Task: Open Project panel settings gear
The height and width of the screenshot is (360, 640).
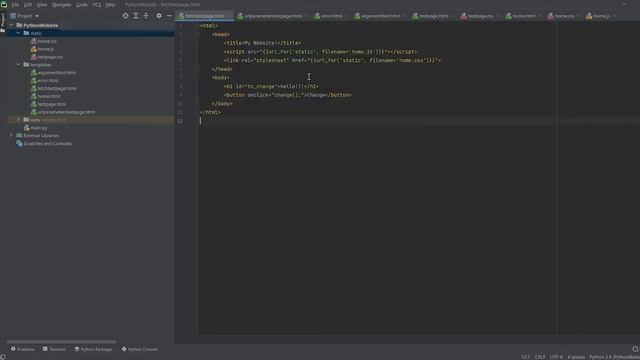Action: point(159,16)
